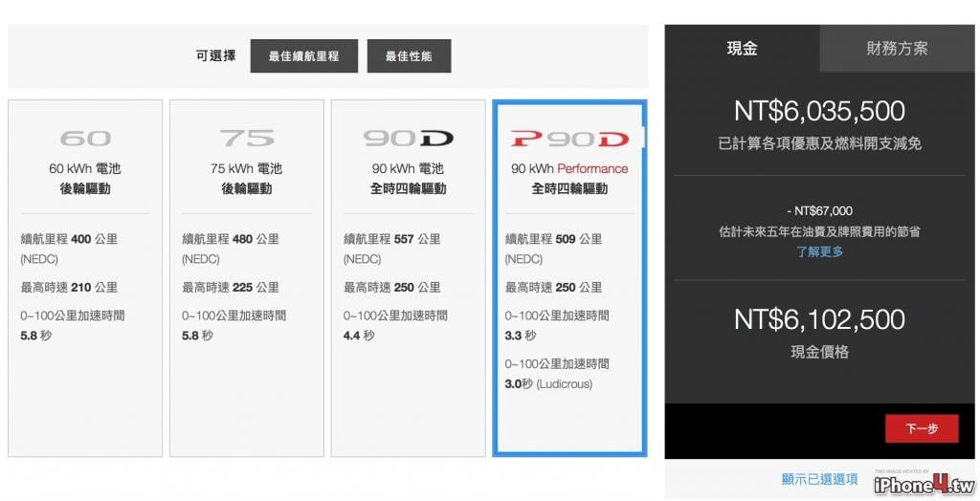
Task: Click the 3.3 秒 acceleration value
Action: tap(520, 337)
